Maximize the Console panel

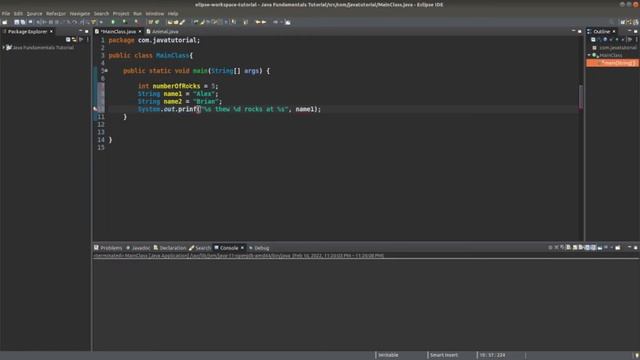pyautogui.click(x=636, y=247)
